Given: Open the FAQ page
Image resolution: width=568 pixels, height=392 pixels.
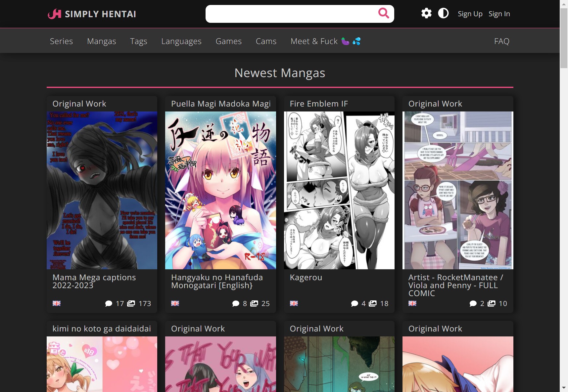Looking at the screenshot, I should (502, 41).
